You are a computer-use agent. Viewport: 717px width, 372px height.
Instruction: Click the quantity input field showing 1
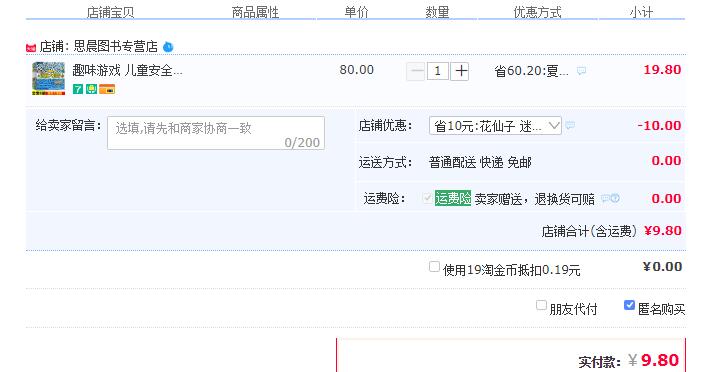coord(438,71)
